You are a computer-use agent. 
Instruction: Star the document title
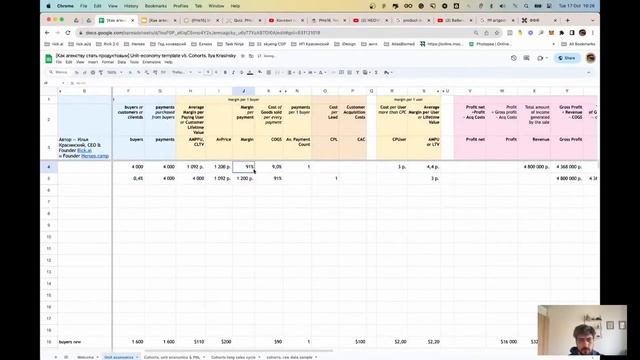point(243,56)
